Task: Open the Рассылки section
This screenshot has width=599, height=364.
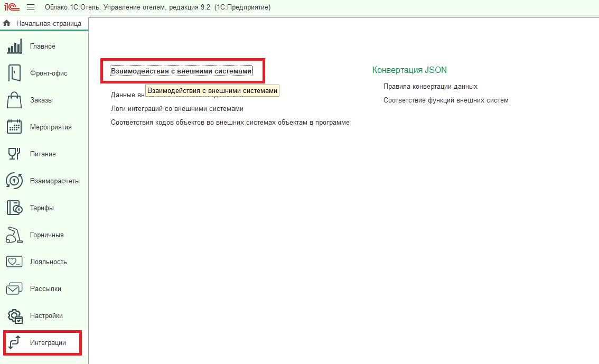Action: [45, 289]
